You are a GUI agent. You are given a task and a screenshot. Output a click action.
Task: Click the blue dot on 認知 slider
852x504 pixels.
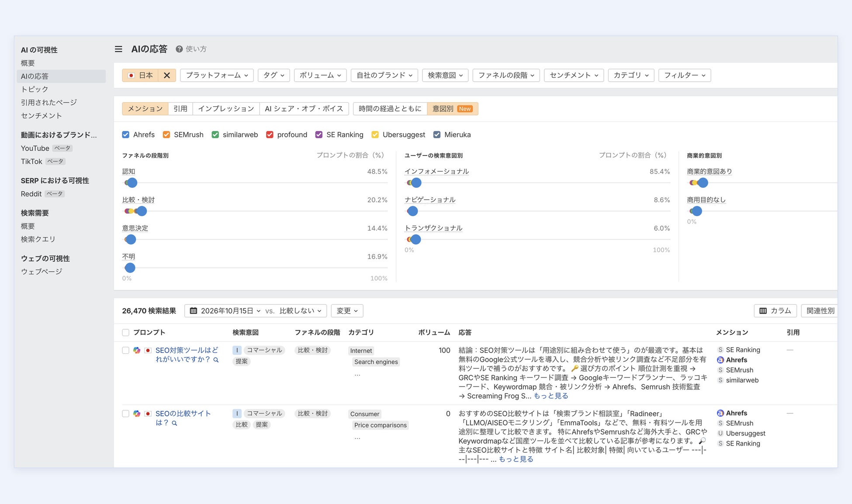click(x=132, y=183)
